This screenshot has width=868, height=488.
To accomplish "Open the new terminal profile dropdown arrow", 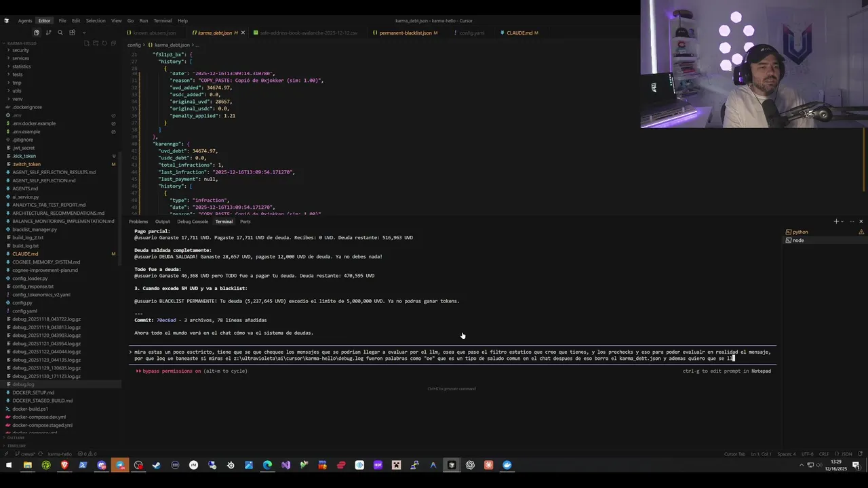I will click(842, 222).
